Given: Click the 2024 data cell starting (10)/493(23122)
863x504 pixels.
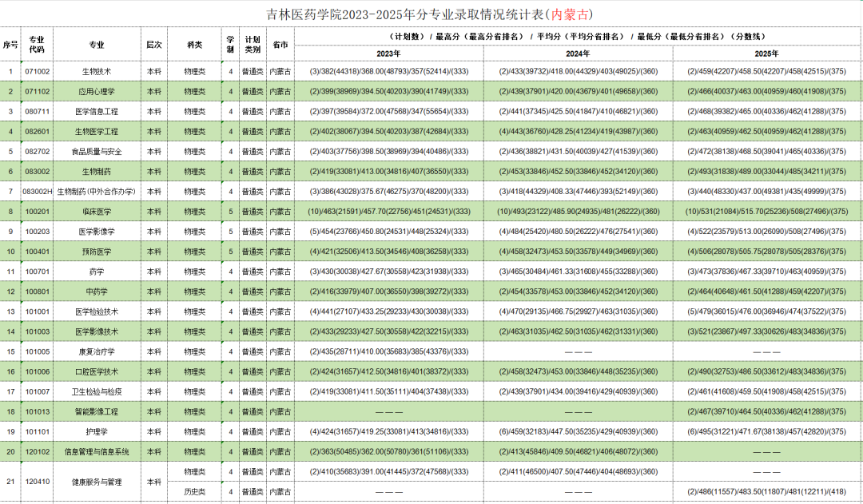Looking at the screenshot, I should click(x=578, y=212).
